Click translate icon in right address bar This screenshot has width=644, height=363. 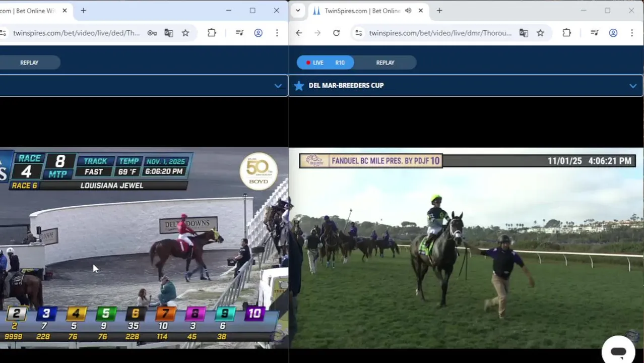tap(524, 33)
